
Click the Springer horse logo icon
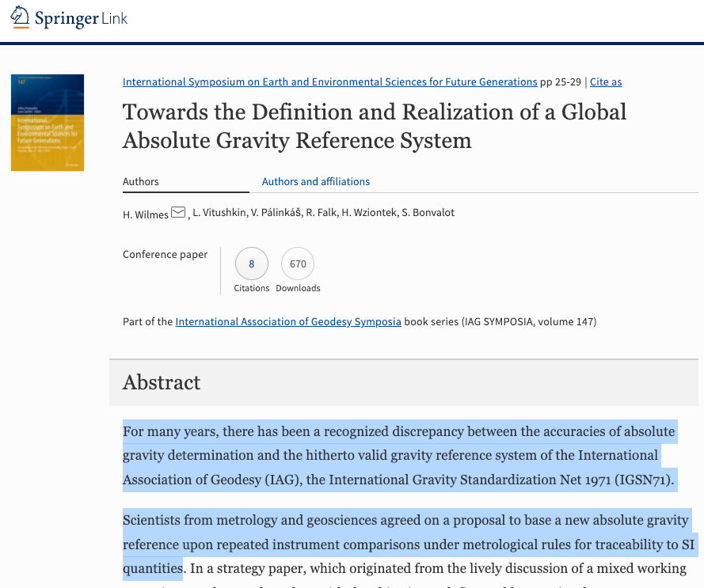20,17
